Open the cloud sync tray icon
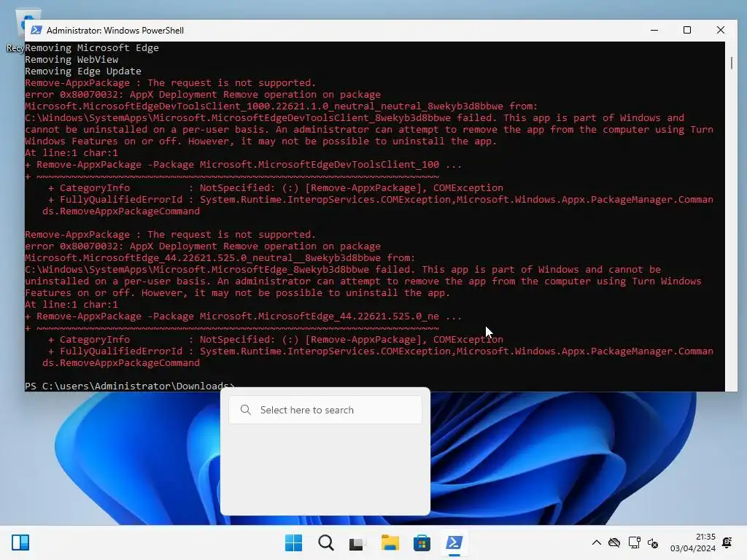 coord(614,542)
